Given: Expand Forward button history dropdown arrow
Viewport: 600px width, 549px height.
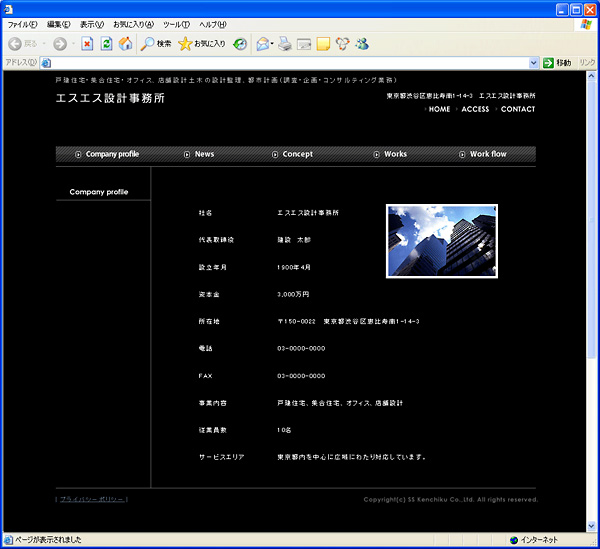Looking at the screenshot, I should [73, 44].
